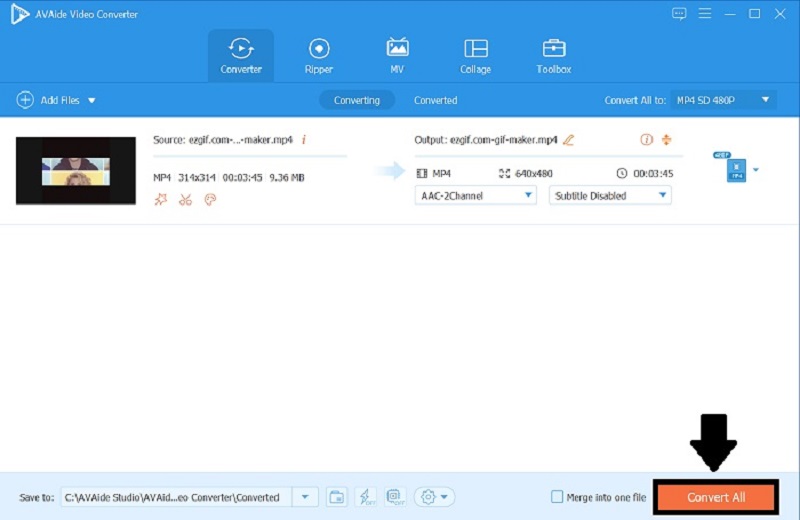Click the output duration 00:03:45
This screenshot has height=520, width=800.
click(653, 174)
